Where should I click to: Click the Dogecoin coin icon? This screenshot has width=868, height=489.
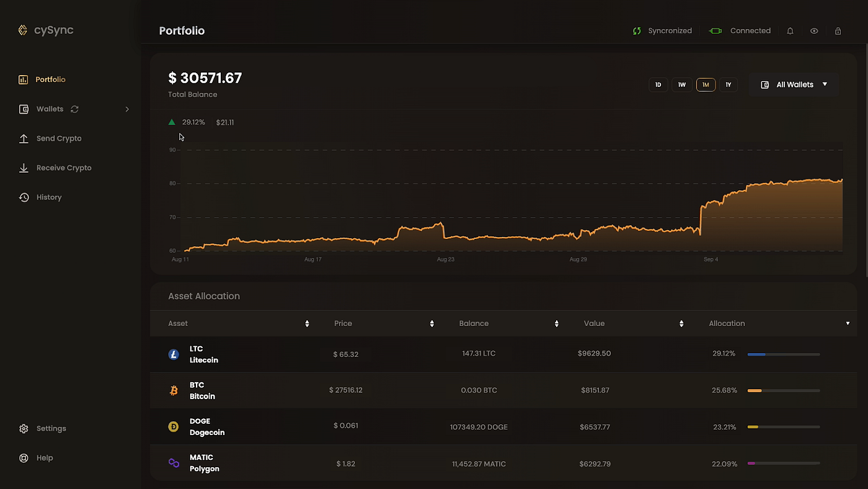pos(174,426)
